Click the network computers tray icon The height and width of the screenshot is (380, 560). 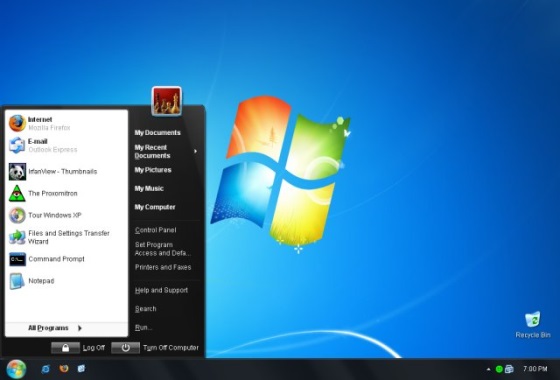(509, 369)
